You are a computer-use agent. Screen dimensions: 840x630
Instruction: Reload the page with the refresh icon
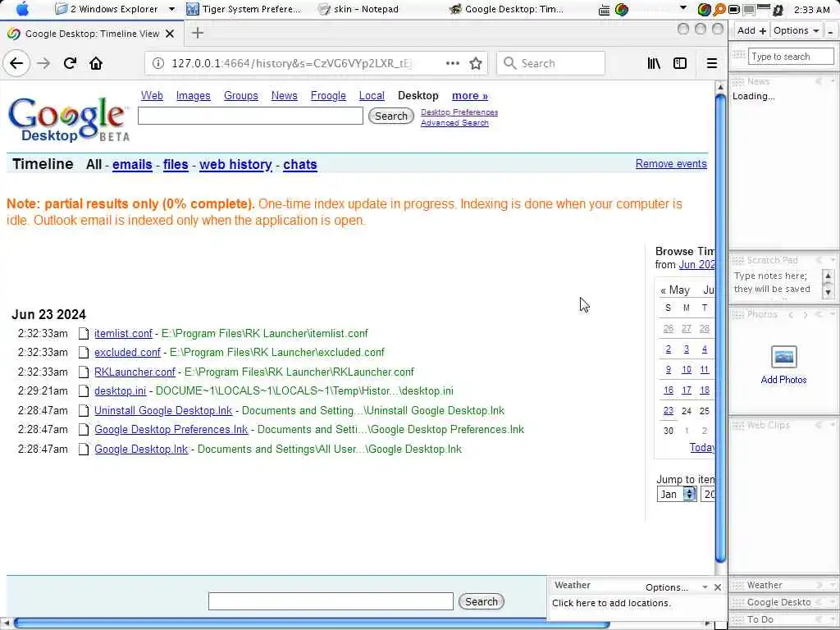click(70, 63)
